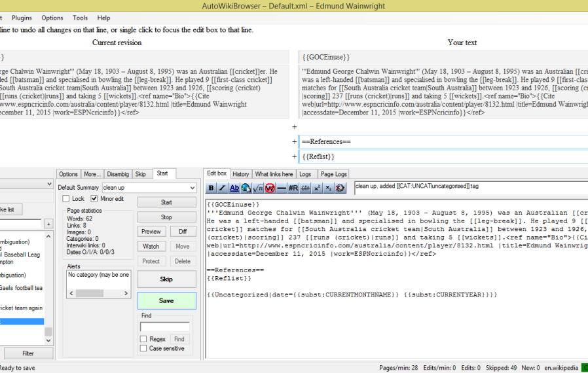Enable the Regex find option
The image size is (588, 373).
[143, 339]
